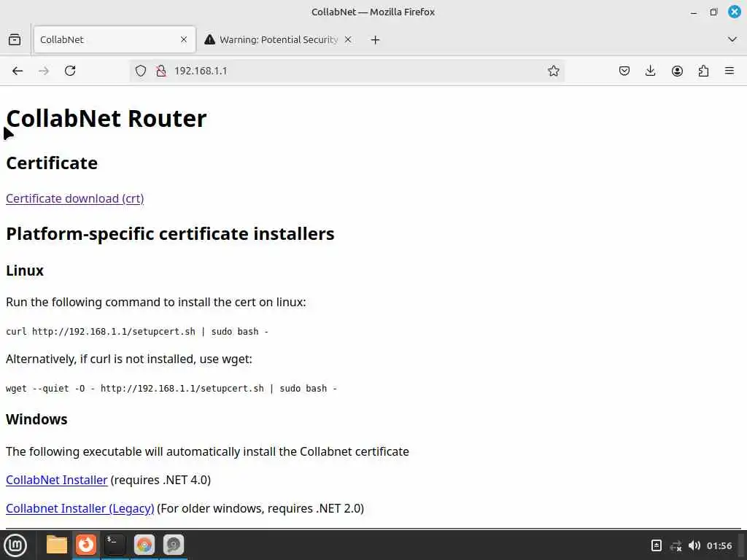Bookmark this page with the star icon

[x=553, y=71]
